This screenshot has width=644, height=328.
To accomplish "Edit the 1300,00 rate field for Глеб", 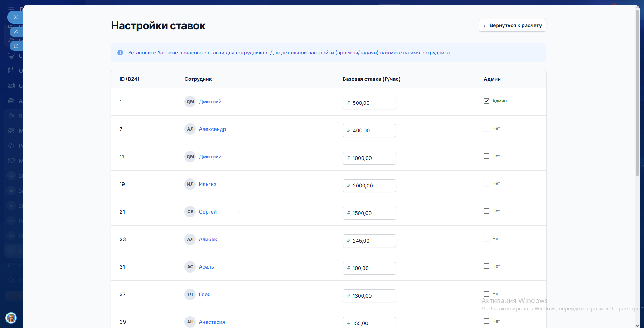I will pos(369,296).
